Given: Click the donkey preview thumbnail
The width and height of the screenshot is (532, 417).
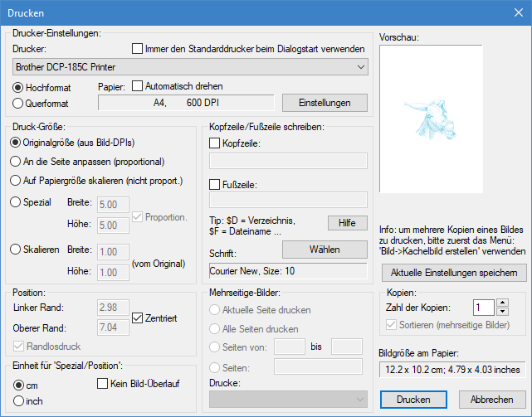Looking at the screenshot, I should [431, 119].
